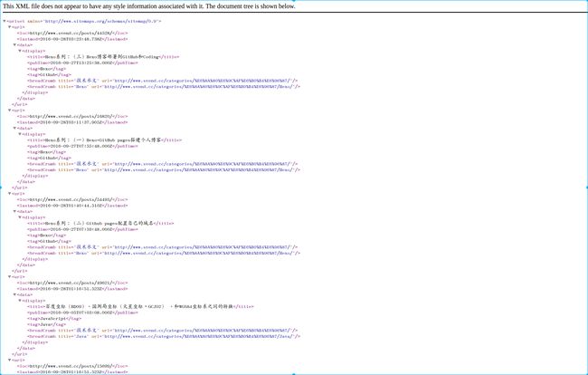Collapse the display node of the posts/16820 entry
This screenshot has height=375, width=588.
coord(20,134)
